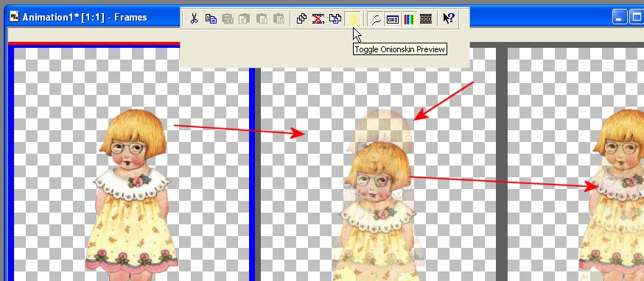This screenshot has width=644, height=281.
Task: Click the Copy icon in the toolbar
Action: coord(211,18)
